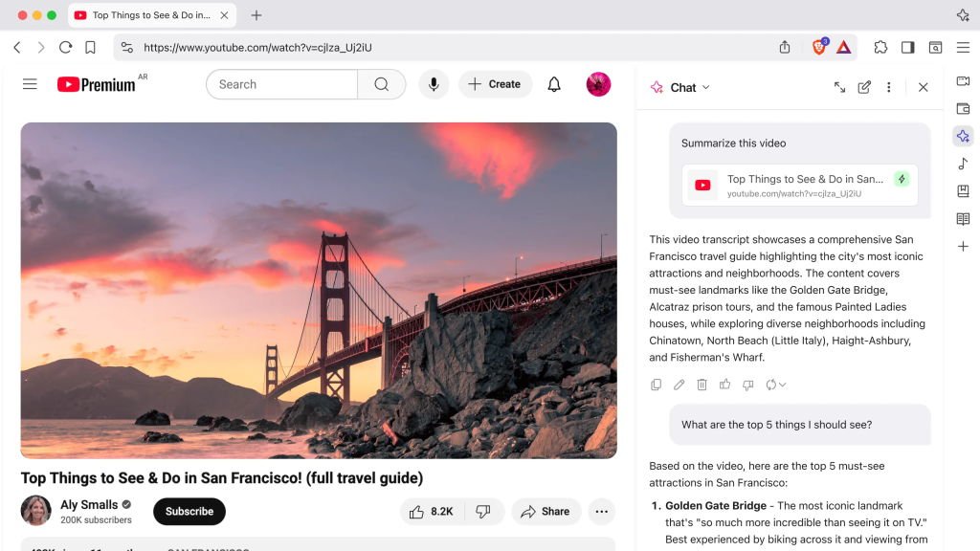This screenshot has height=551, width=980.
Task: Open Brave Wallet in the sidebar
Action: tap(963, 109)
